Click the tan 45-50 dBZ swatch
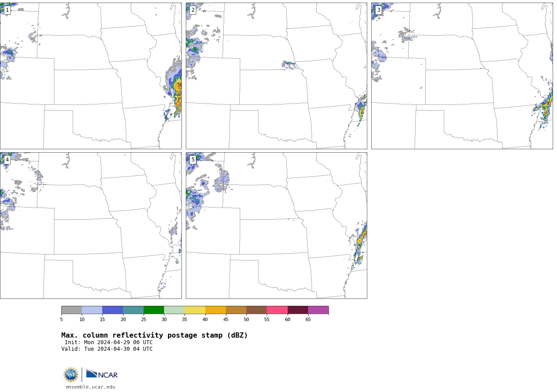 236,310
